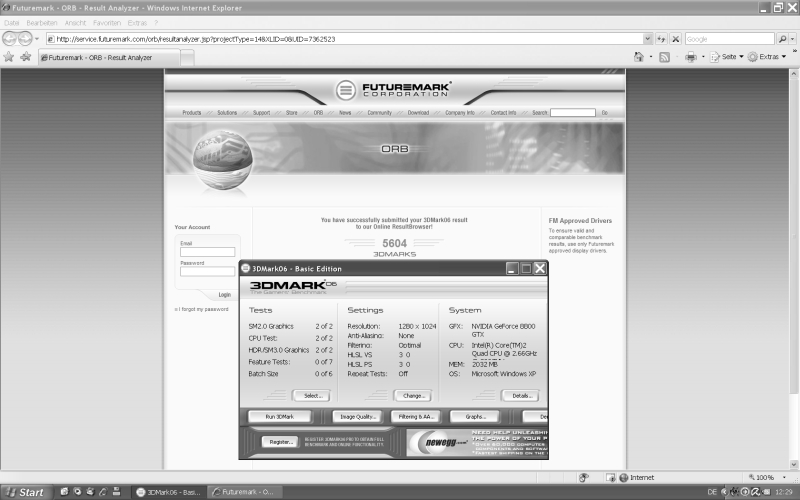Open the Home page icon
This screenshot has width=800, height=500.
click(639, 57)
